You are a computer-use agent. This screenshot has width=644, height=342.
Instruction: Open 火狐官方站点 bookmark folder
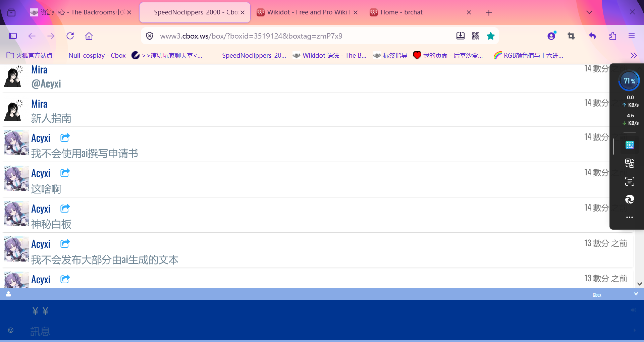point(30,55)
